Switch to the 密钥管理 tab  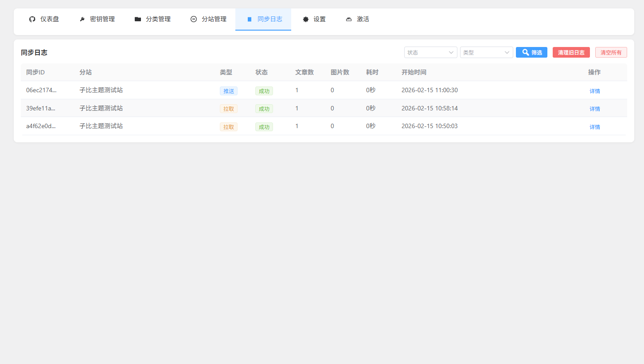point(102,20)
